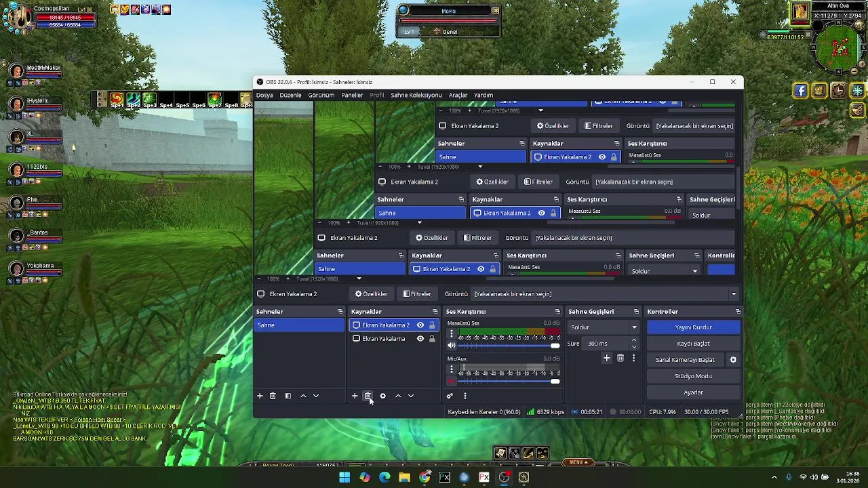Screen dimensions: 868x488
Task: Move scene up in Sahneler panel
Action: (x=303, y=396)
